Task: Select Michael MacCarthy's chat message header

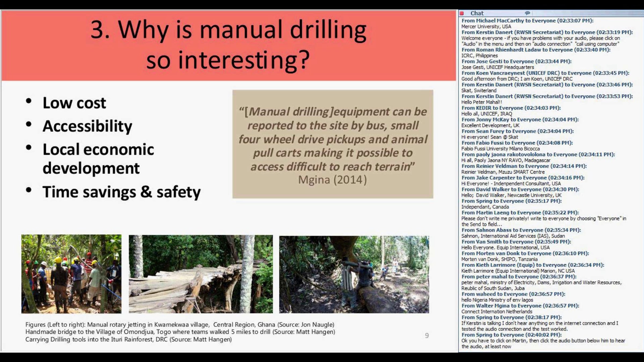Action: point(527,21)
